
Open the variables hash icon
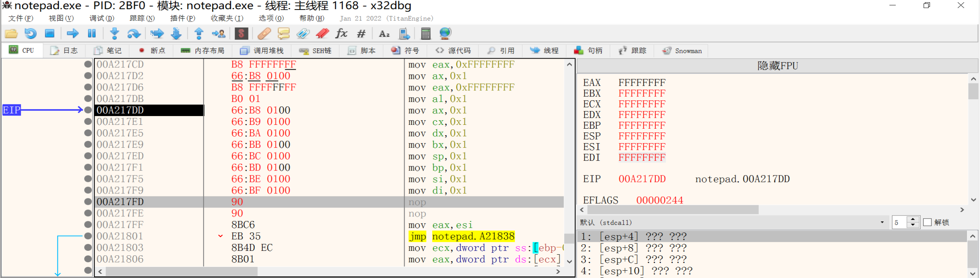pyautogui.click(x=361, y=34)
